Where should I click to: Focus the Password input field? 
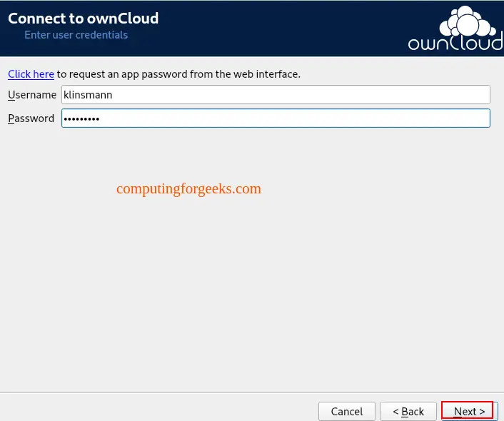pyautogui.click(x=276, y=118)
